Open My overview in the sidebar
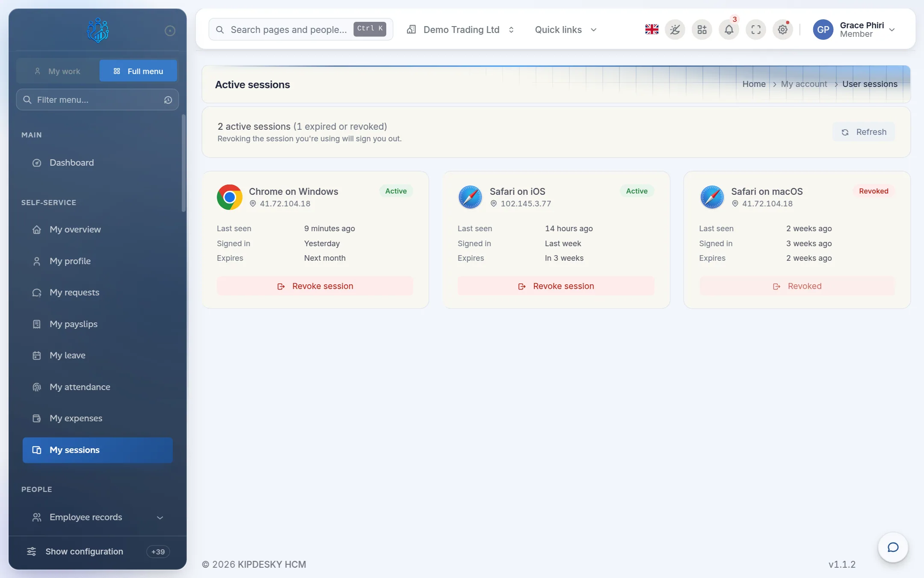Viewport: 924px width, 578px height. [x=98, y=229]
